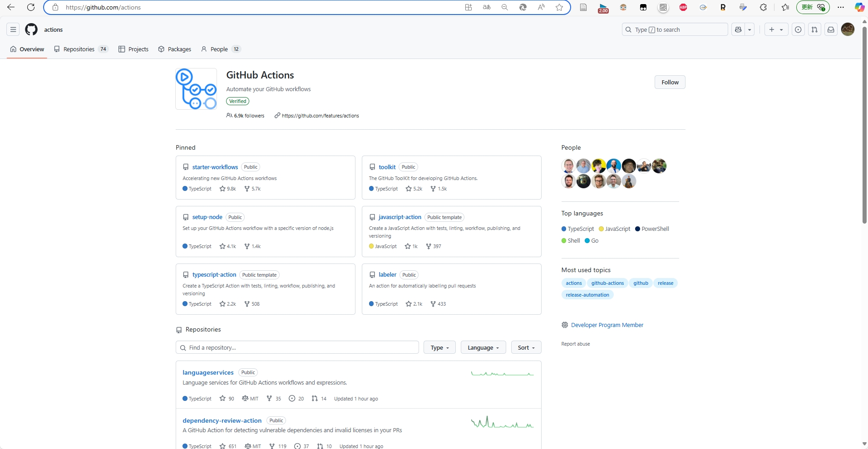Screen dimensions: 868x449
Task: Follow the GitHub Actions organization
Action: pyautogui.click(x=670, y=82)
